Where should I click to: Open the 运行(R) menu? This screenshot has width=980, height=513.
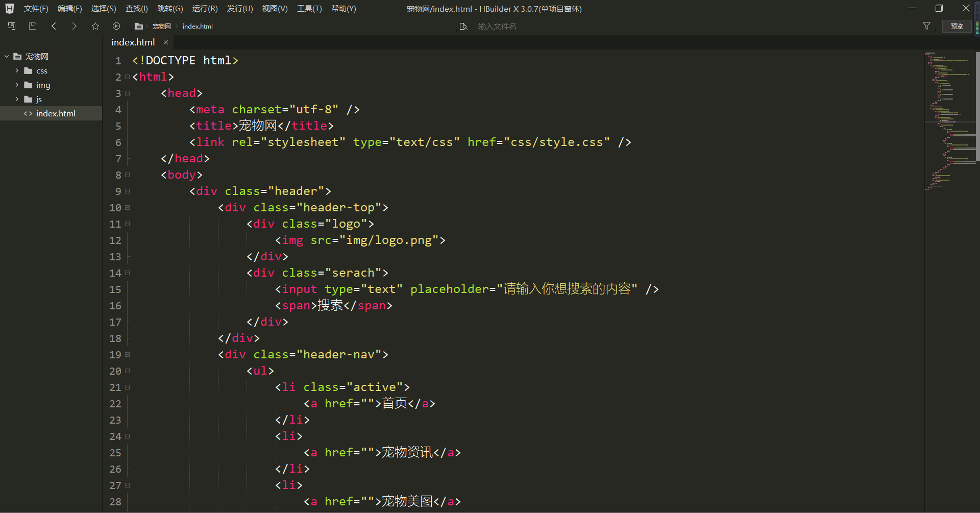tap(205, 9)
